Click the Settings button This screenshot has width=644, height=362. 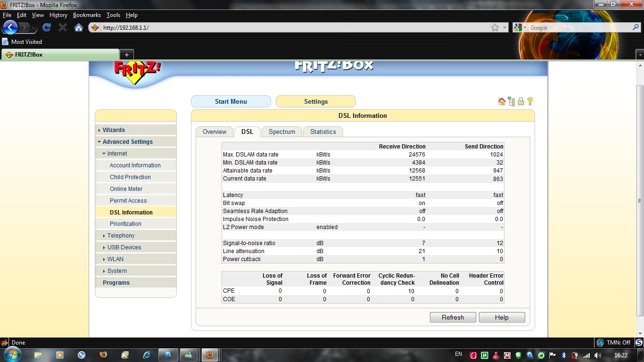tap(316, 101)
